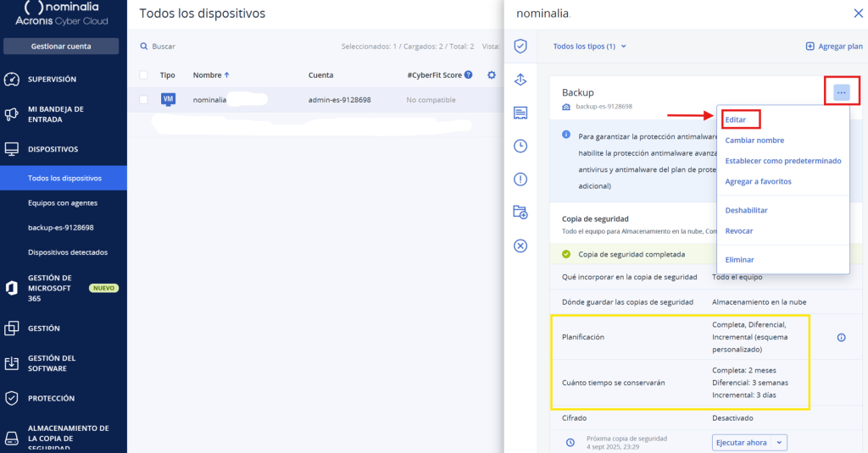Click the Planificación info icon
This screenshot has width=868, height=453.
pos(841,337)
